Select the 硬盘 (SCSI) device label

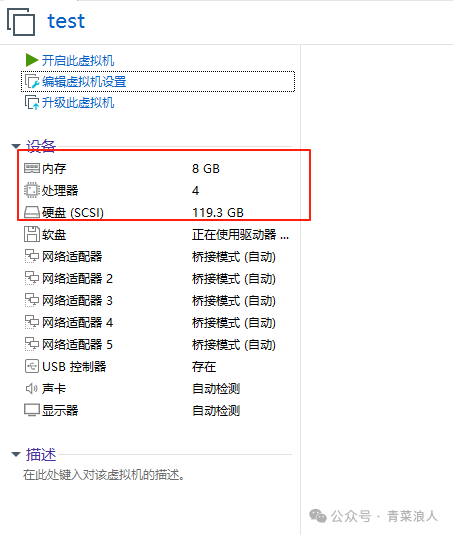coord(73,213)
